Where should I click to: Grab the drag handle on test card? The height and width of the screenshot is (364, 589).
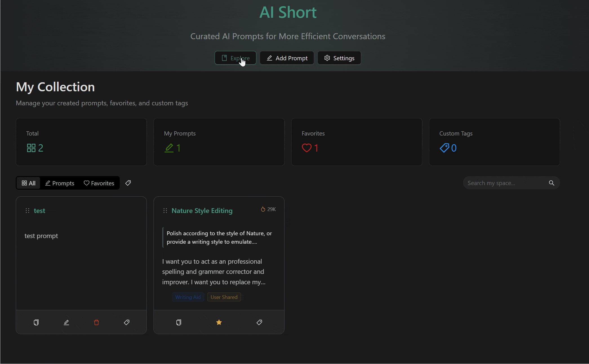(x=27, y=211)
